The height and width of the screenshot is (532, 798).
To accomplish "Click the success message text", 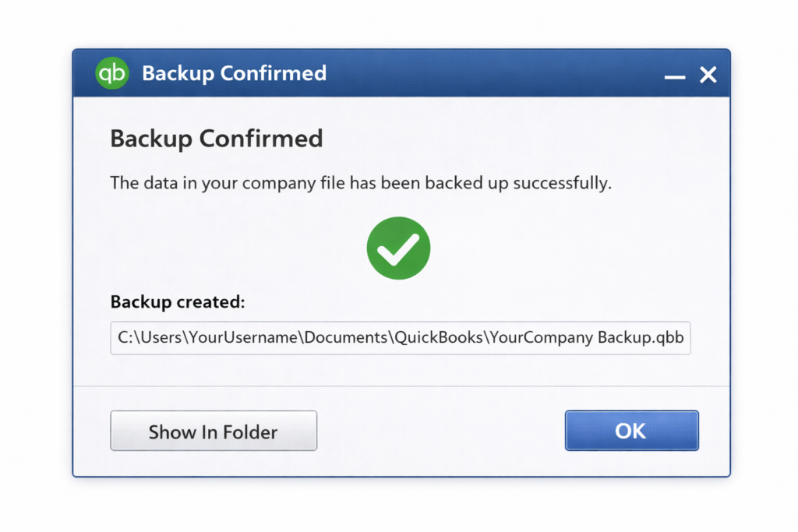I will pyautogui.click(x=361, y=183).
